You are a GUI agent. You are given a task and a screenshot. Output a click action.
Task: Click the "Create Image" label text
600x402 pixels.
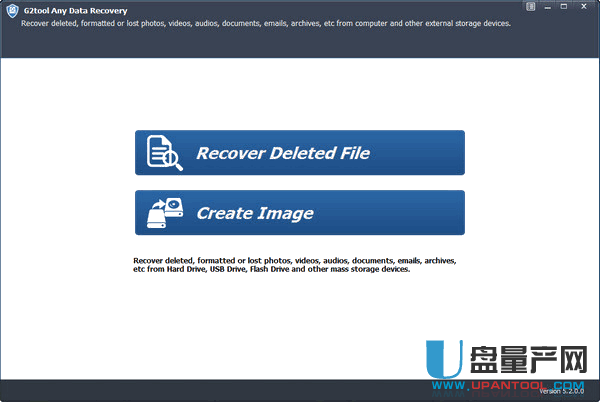pos(255,213)
